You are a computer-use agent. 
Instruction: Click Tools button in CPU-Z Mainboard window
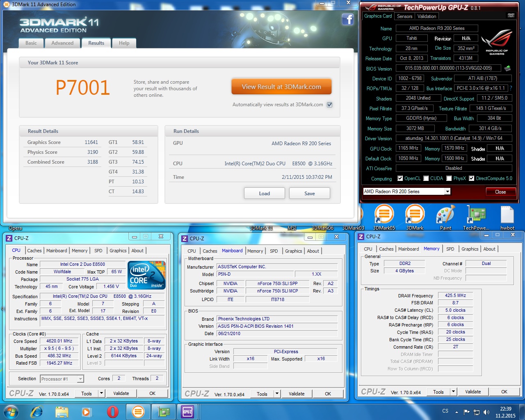pos(262,394)
